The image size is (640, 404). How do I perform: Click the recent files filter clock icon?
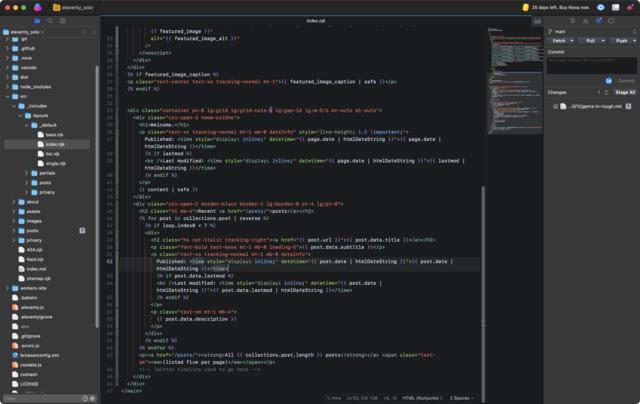[x=85, y=398]
